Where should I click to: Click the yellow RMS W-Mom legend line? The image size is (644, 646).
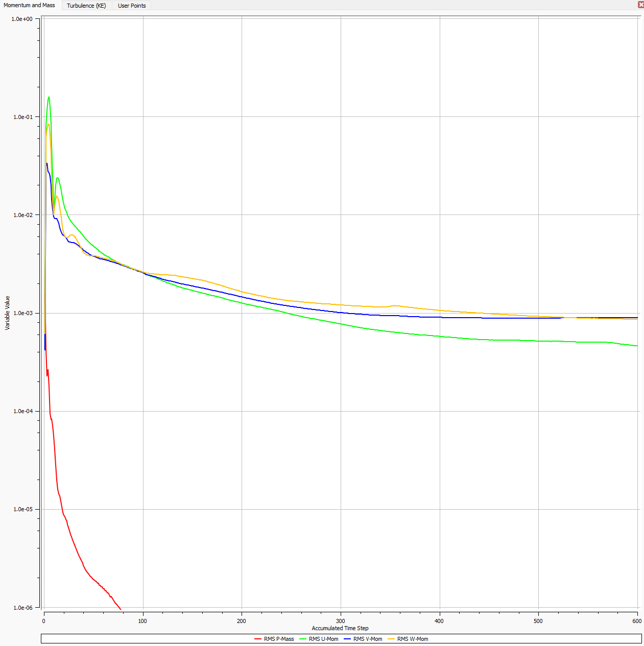click(391, 639)
